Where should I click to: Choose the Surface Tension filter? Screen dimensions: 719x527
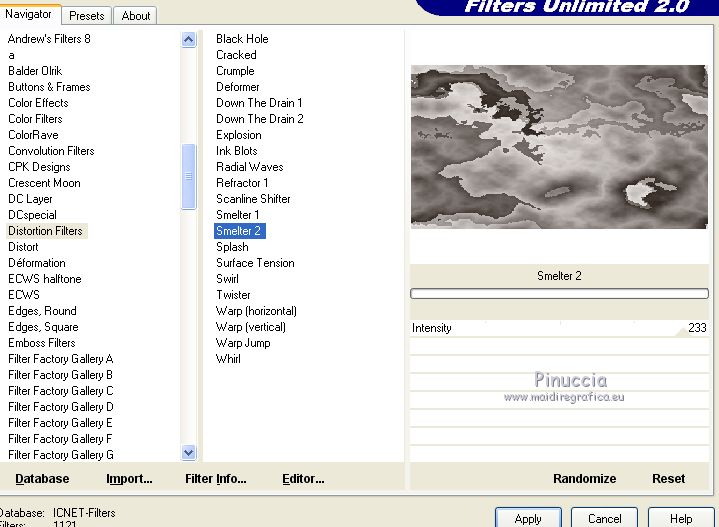pos(255,263)
